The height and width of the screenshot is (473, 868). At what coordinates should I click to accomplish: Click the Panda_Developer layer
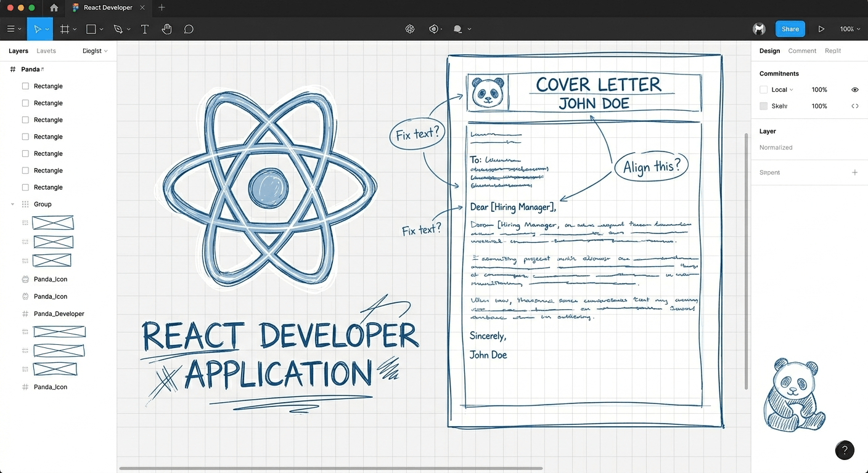click(x=59, y=313)
